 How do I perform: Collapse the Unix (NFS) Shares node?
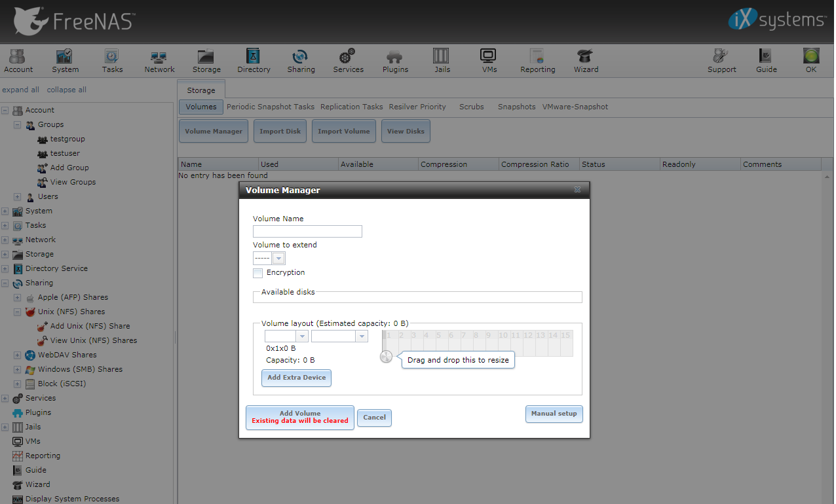pos(18,312)
